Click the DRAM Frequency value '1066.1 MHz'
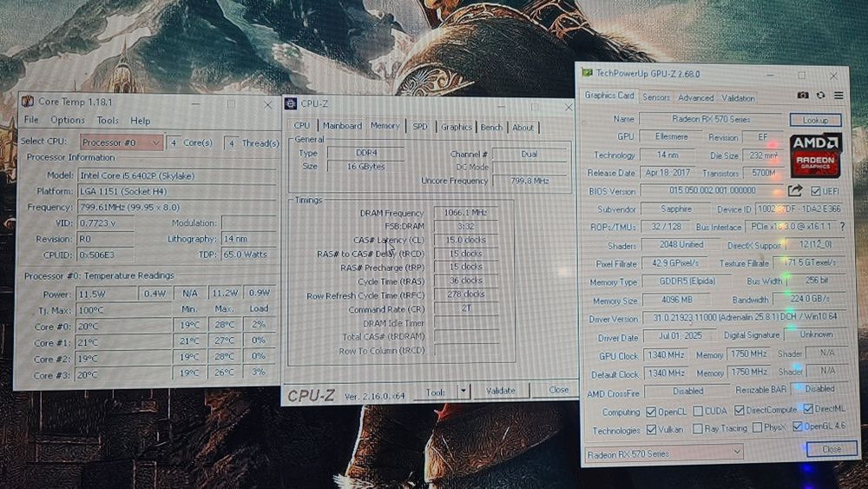This screenshot has height=489, width=868. coord(465,212)
